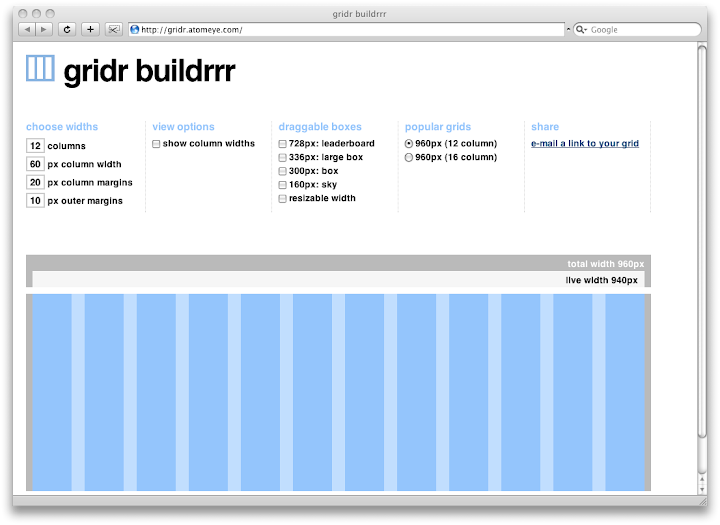This screenshot has height=525, width=720.
Task: Click the px column width field showing 60
Action: (35, 164)
